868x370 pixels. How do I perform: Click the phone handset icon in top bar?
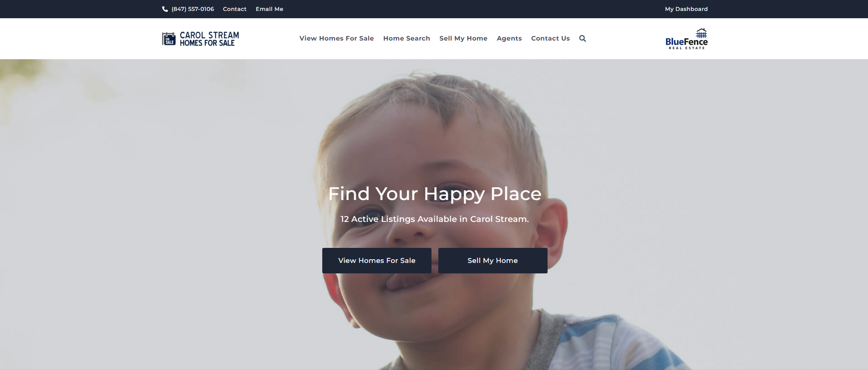click(165, 9)
